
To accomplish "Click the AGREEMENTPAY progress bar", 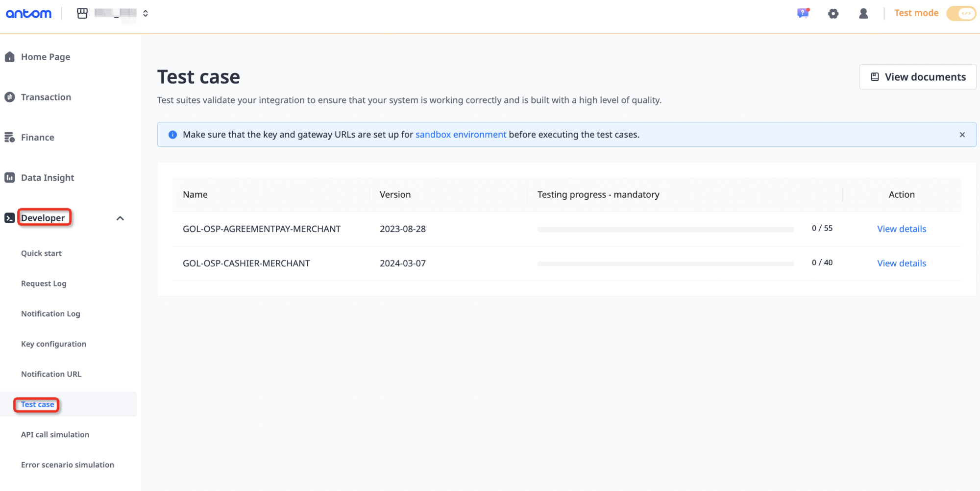I will 665,230.
